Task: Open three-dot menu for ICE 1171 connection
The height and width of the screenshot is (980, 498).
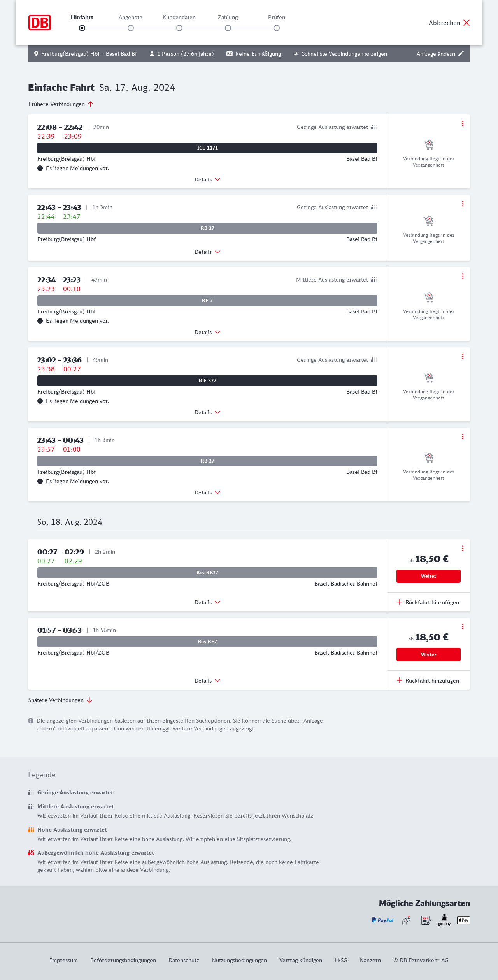Action: [463, 123]
